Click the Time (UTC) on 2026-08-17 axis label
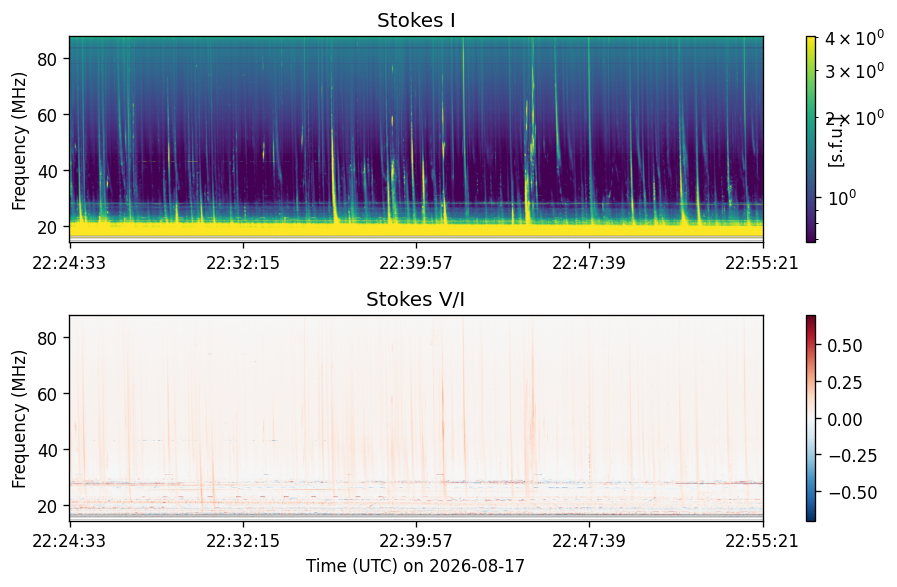897x587 pixels. point(415,566)
